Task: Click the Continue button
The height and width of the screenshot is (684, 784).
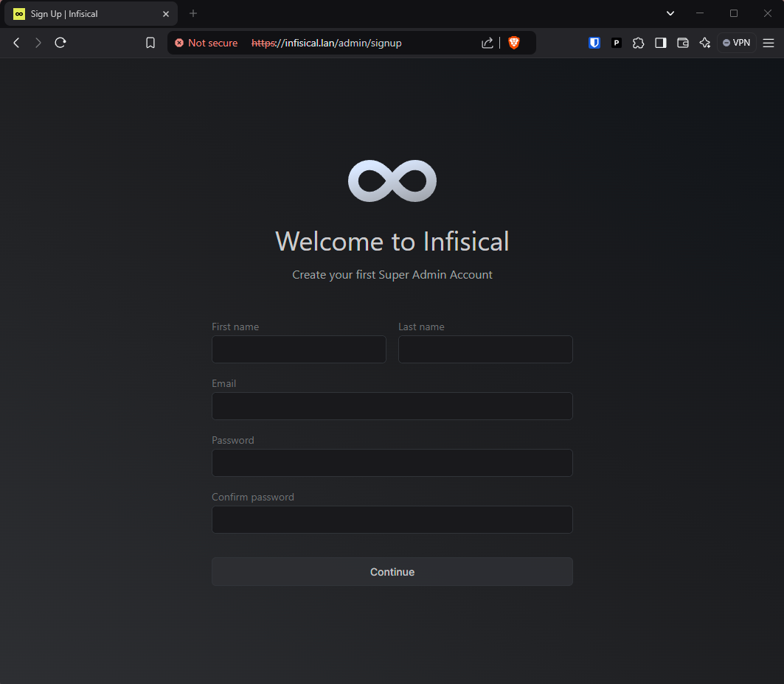Action: 392,571
